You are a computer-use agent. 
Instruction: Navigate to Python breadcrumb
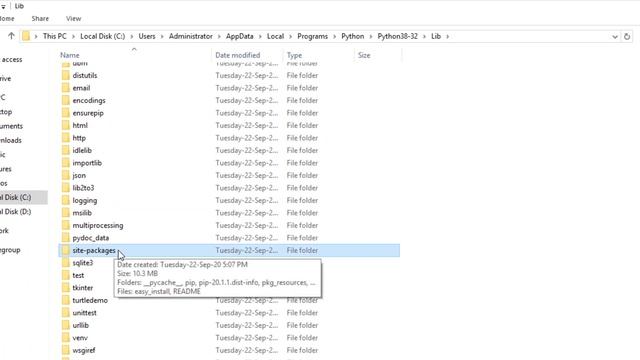(x=353, y=36)
